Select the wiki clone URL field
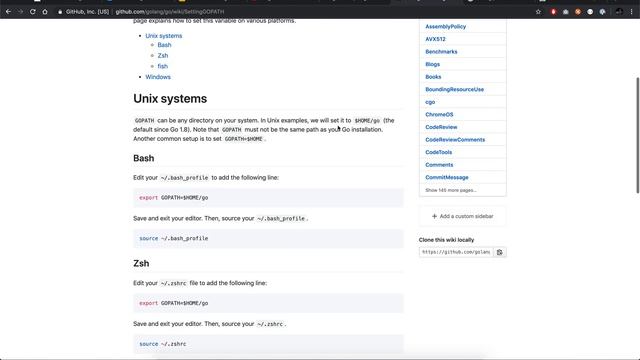Image resolution: width=640 pixels, height=360 pixels. [456, 252]
